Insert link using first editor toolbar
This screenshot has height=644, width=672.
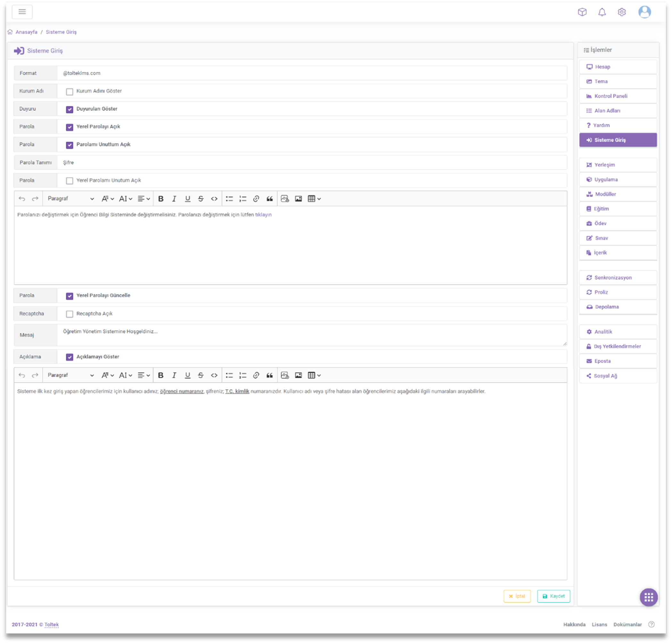pos(256,199)
